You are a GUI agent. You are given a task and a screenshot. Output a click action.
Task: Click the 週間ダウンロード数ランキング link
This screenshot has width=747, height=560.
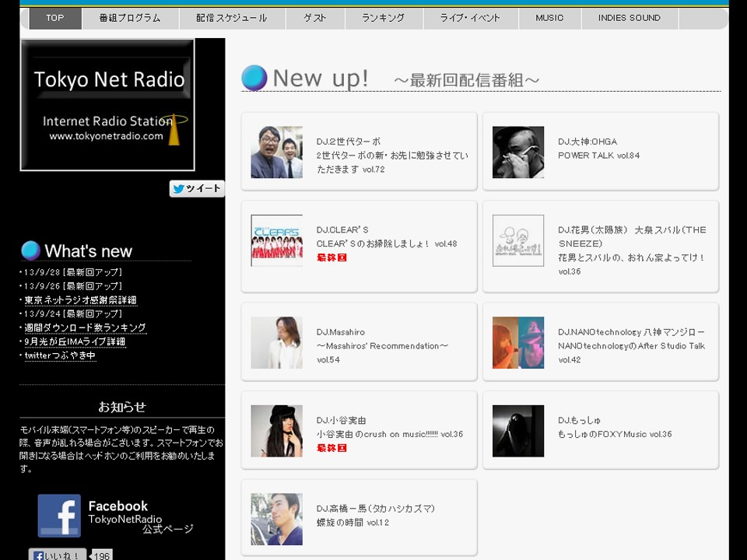[85, 328]
